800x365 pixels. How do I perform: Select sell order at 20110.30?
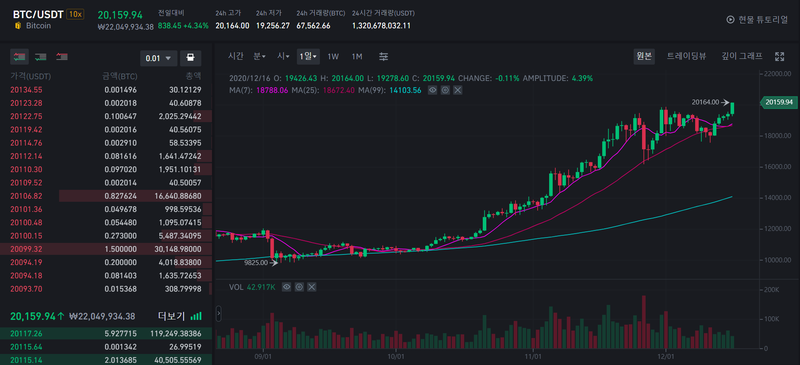click(106, 169)
